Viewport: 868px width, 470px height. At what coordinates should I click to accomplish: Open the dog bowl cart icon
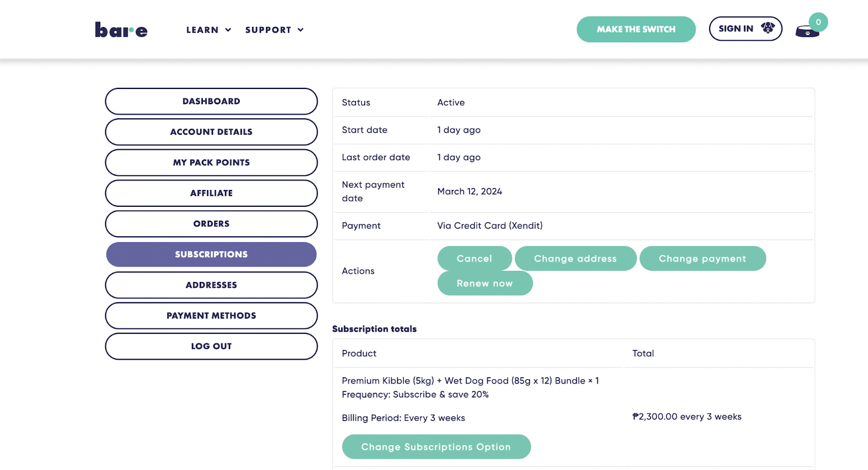pyautogui.click(x=807, y=31)
